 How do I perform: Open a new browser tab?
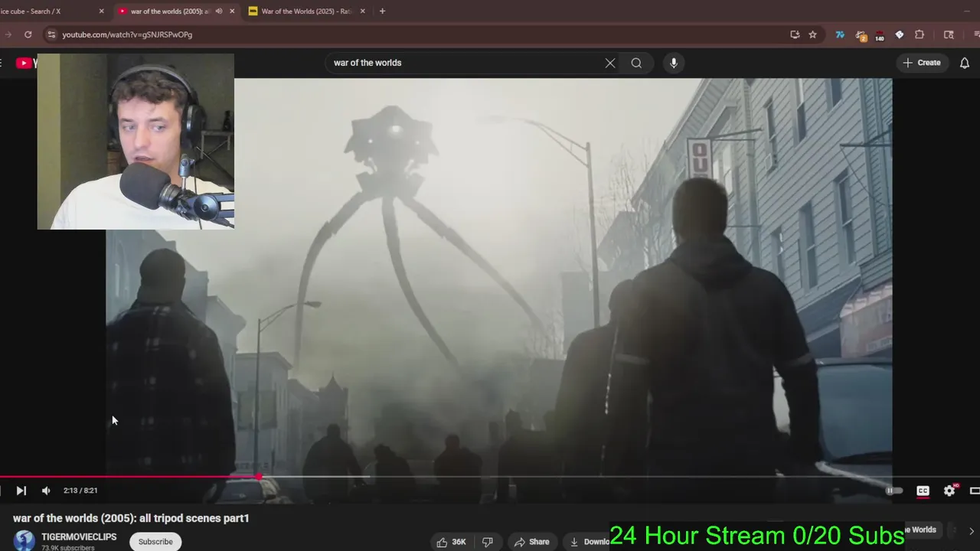tap(382, 11)
